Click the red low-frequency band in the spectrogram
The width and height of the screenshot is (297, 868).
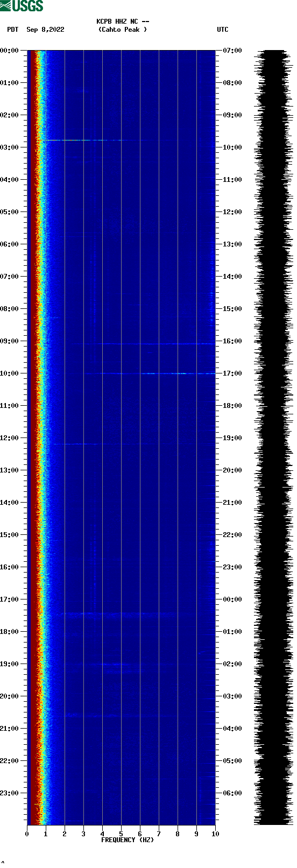(33, 437)
